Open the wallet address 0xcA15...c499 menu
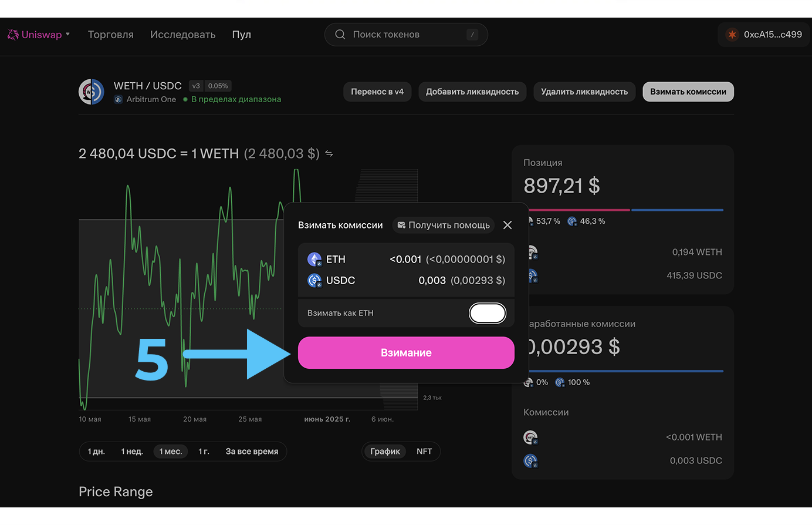The height and width of the screenshot is (525, 812). [772, 35]
